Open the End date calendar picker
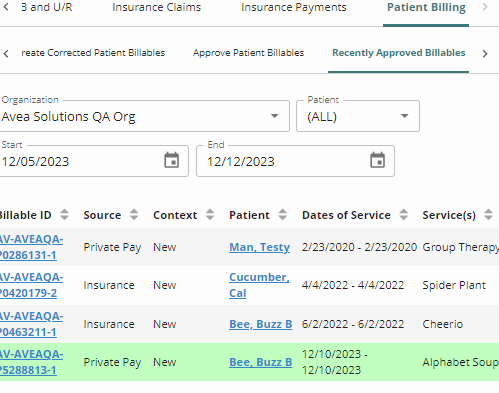499x393 pixels. pyautogui.click(x=377, y=160)
